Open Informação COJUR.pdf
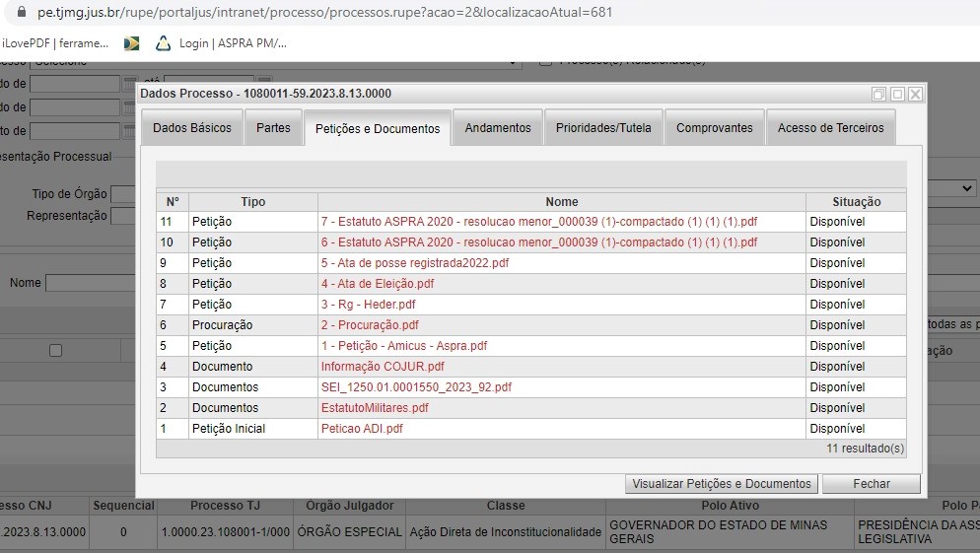Viewport: 980px width, 553px height. (x=383, y=366)
